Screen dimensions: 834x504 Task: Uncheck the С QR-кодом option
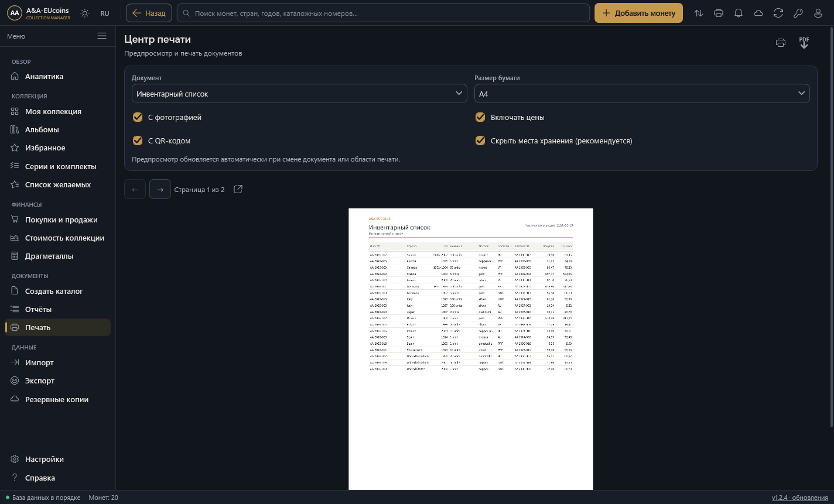138,140
